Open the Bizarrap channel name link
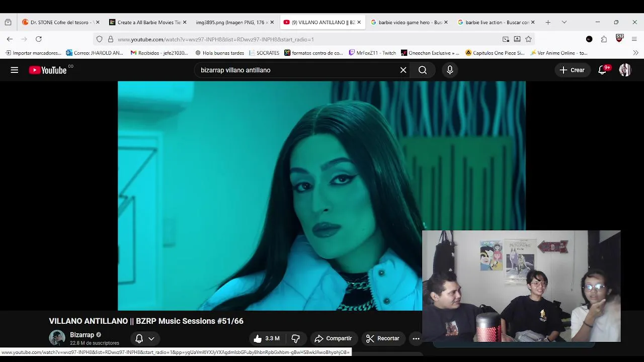 click(x=82, y=335)
